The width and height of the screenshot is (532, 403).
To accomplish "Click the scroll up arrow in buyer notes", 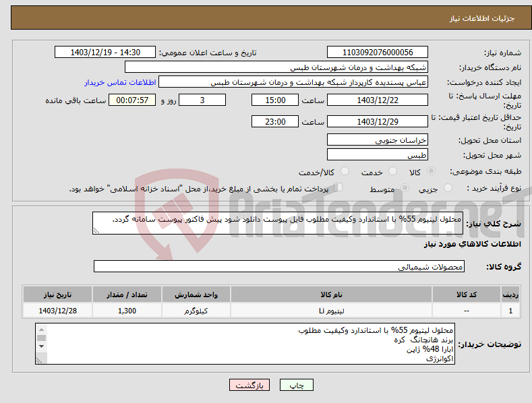I will point(41,330).
